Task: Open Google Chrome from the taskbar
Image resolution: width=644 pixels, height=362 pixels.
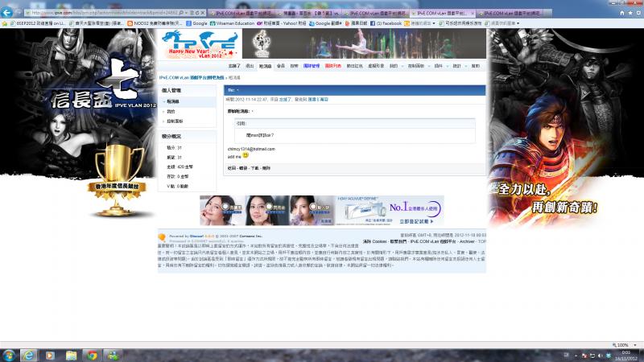Action: point(92,355)
